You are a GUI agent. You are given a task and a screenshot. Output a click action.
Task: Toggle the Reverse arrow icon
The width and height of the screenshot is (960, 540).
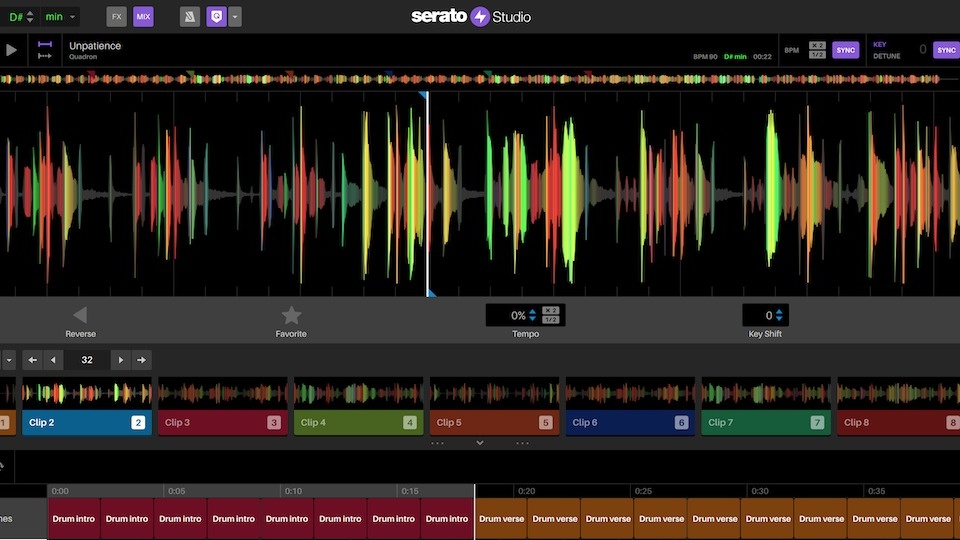80,315
